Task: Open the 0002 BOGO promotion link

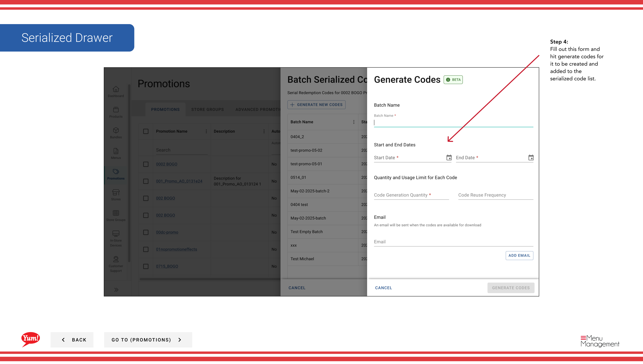Action: [x=167, y=164]
